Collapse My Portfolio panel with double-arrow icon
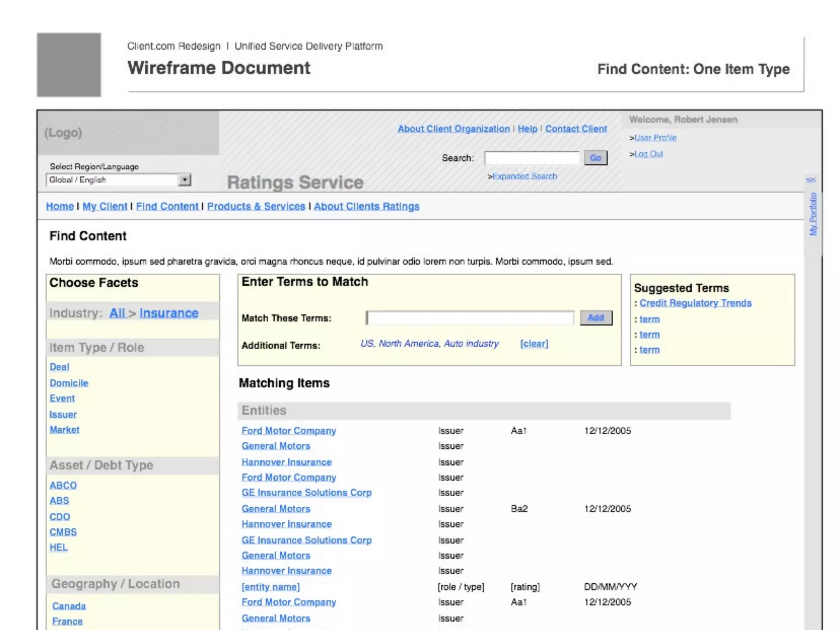This screenshot has height=630, width=840. [x=811, y=180]
